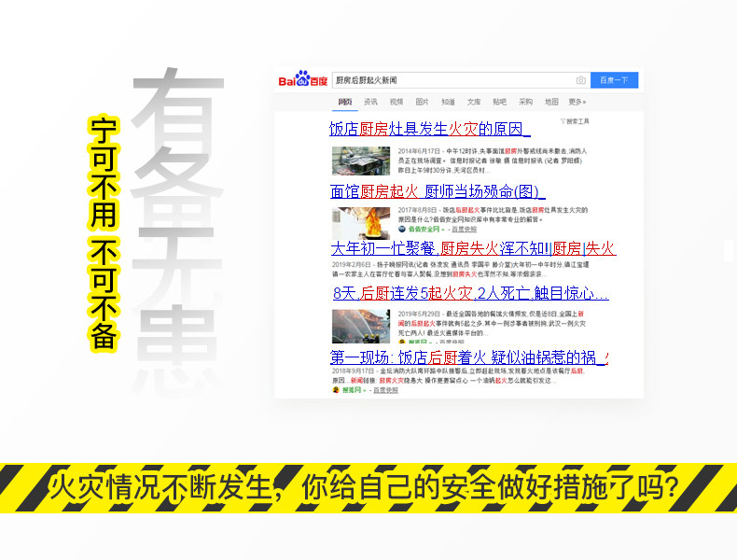This screenshot has height=560, width=737.
Task: Open result 8天,后厨连发5起火灾
Action: tap(470, 293)
